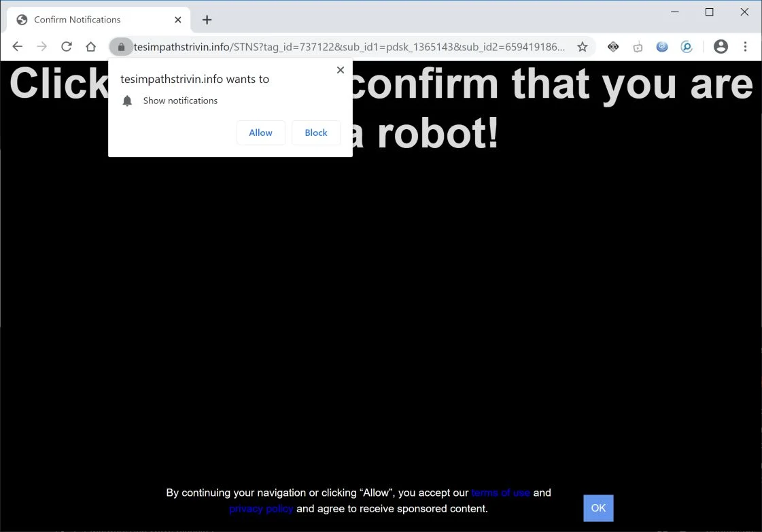This screenshot has height=532, width=762.
Task: Open the diamond-shaped extension icon
Action: pyautogui.click(x=613, y=47)
